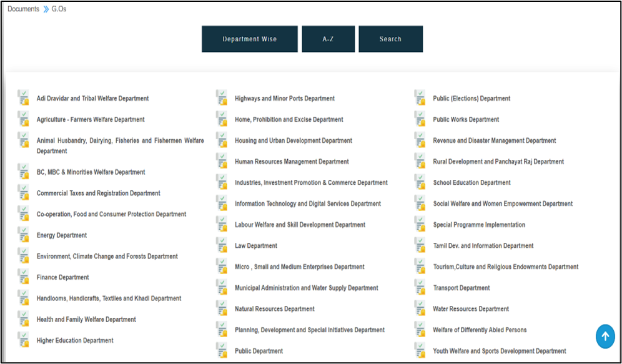Select the Higher Education Department text link
Image resolution: width=622 pixels, height=364 pixels.
(75, 340)
